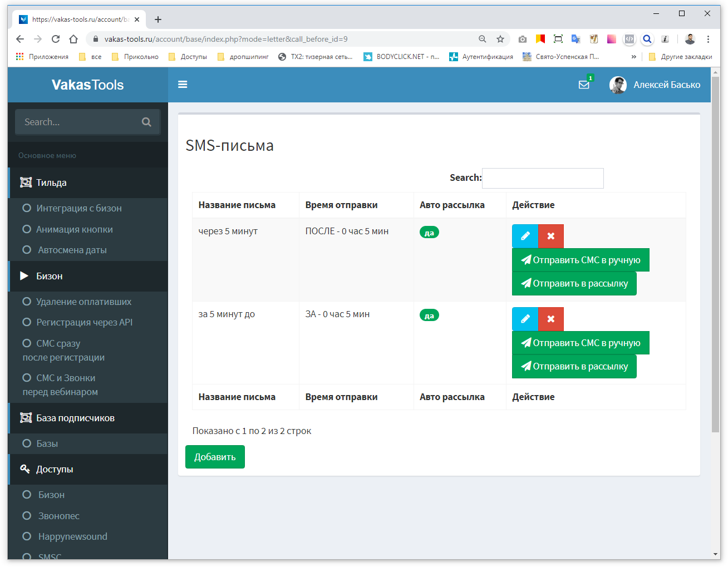Open the "все" bookmarks folder
The width and height of the screenshot is (728, 567).
90,57
